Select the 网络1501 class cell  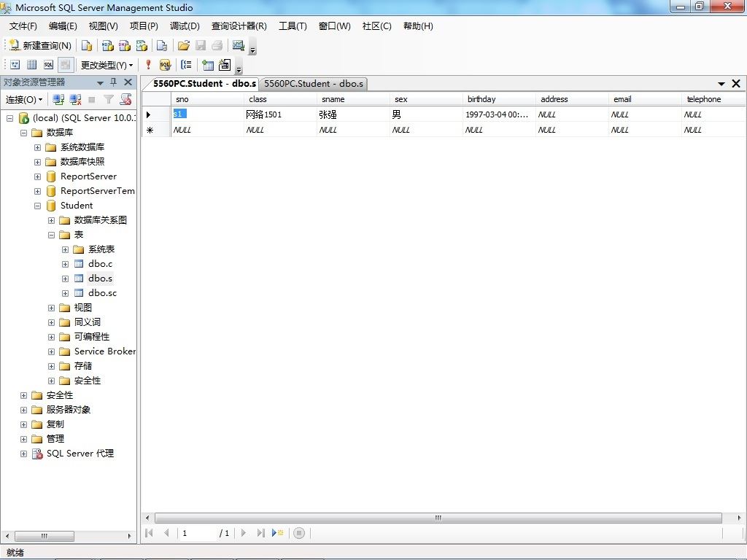pyautogui.click(x=280, y=114)
